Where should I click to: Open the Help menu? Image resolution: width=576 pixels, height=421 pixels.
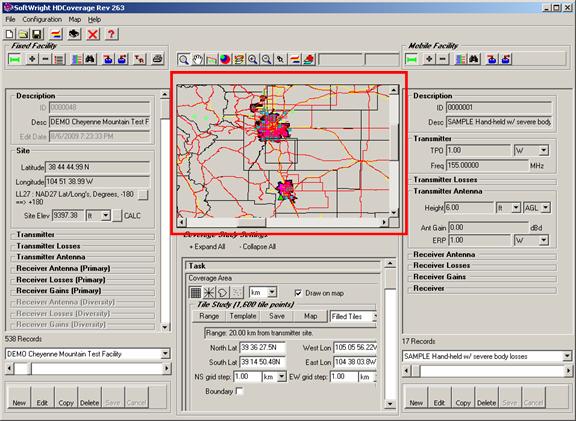point(94,19)
